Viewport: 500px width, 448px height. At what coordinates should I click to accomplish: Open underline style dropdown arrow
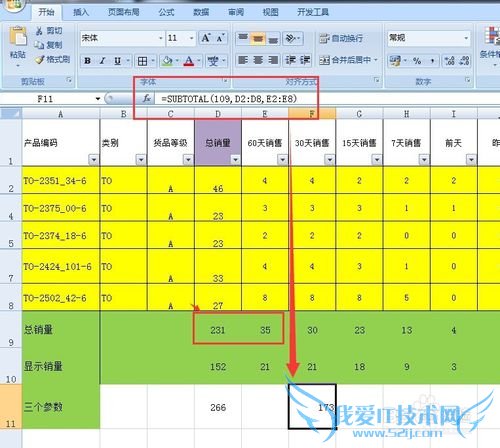(x=128, y=61)
